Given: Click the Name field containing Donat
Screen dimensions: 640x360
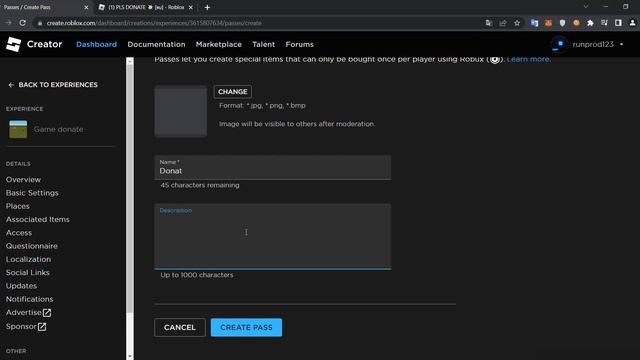Looking at the screenshot, I should pyautogui.click(x=273, y=167).
